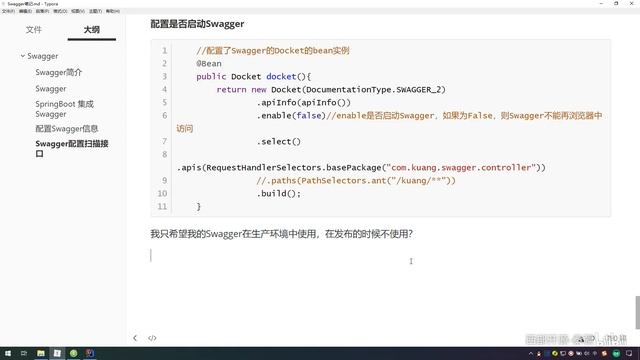Jump to SpringBoot 集成 Swagger heading
The width and height of the screenshot is (640, 360).
(x=64, y=109)
